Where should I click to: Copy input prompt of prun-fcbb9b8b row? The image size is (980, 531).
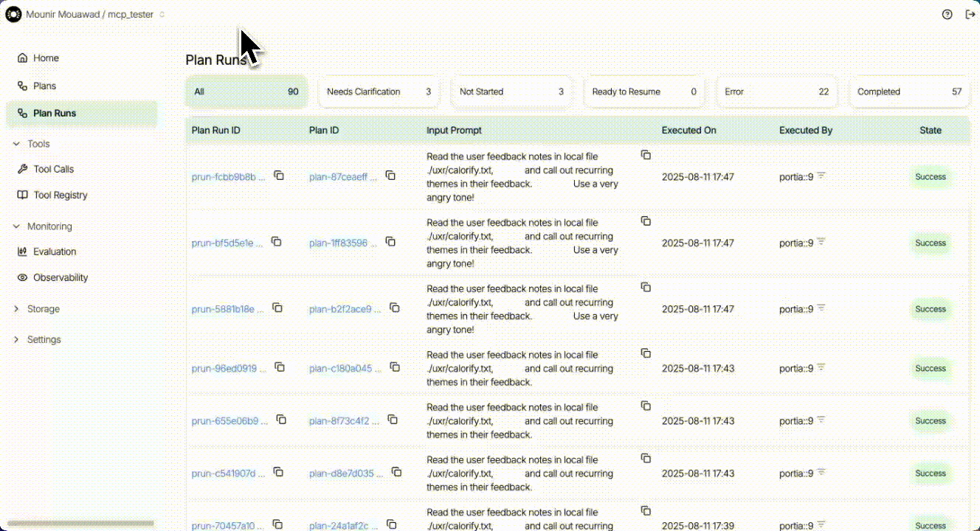point(646,155)
